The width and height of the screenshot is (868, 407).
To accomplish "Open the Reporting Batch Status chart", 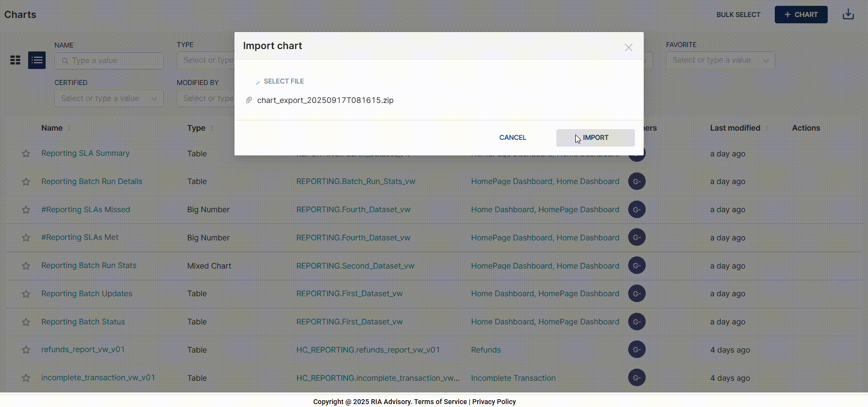I will [83, 322].
